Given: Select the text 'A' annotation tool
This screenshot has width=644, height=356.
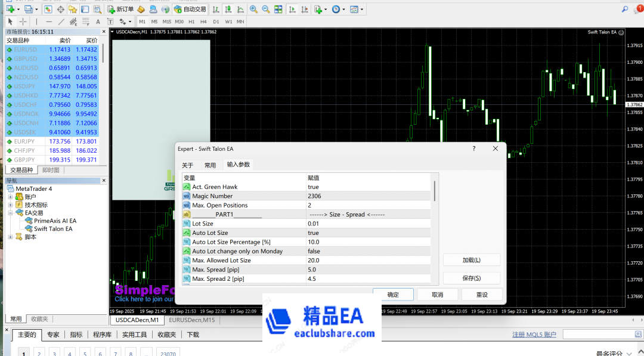Looking at the screenshot, I should pyautogui.click(x=98, y=21).
